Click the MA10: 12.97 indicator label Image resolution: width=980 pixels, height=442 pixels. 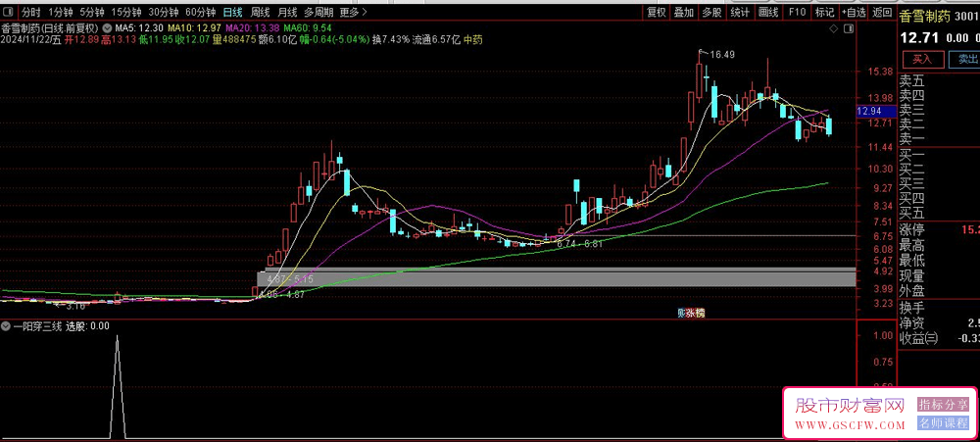click(194, 28)
